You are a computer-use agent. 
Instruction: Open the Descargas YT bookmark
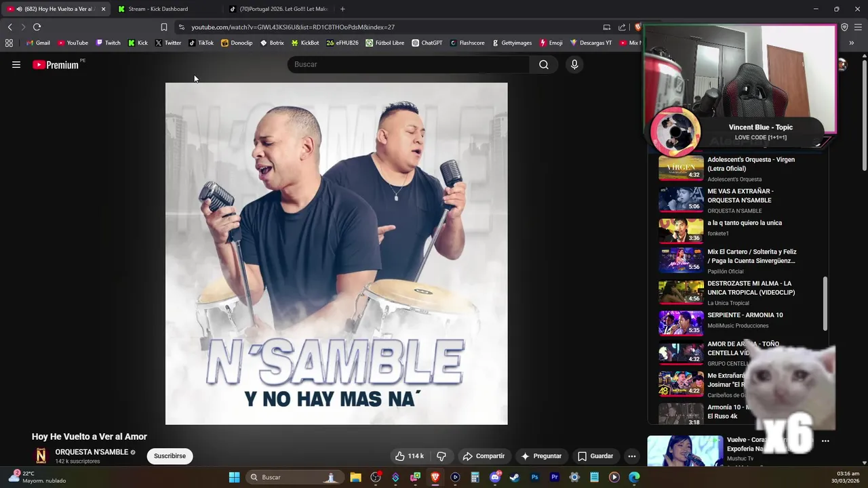pos(591,43)
